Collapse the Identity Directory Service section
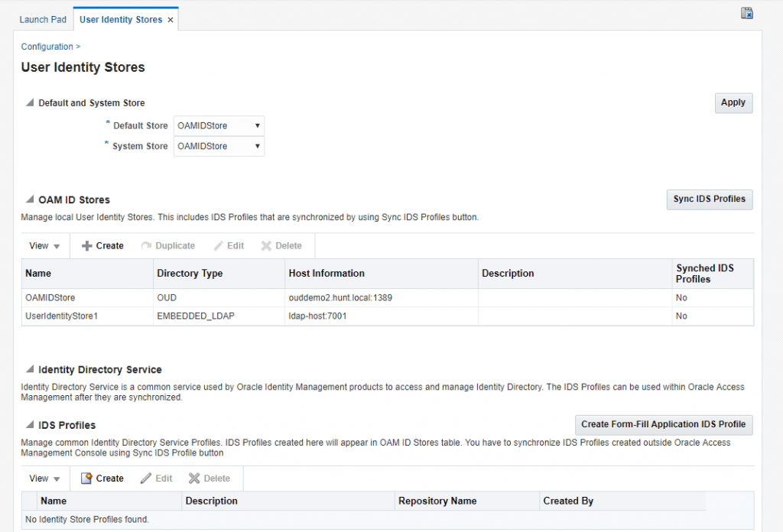Viewport: 783px width, 532px height. 30,369
